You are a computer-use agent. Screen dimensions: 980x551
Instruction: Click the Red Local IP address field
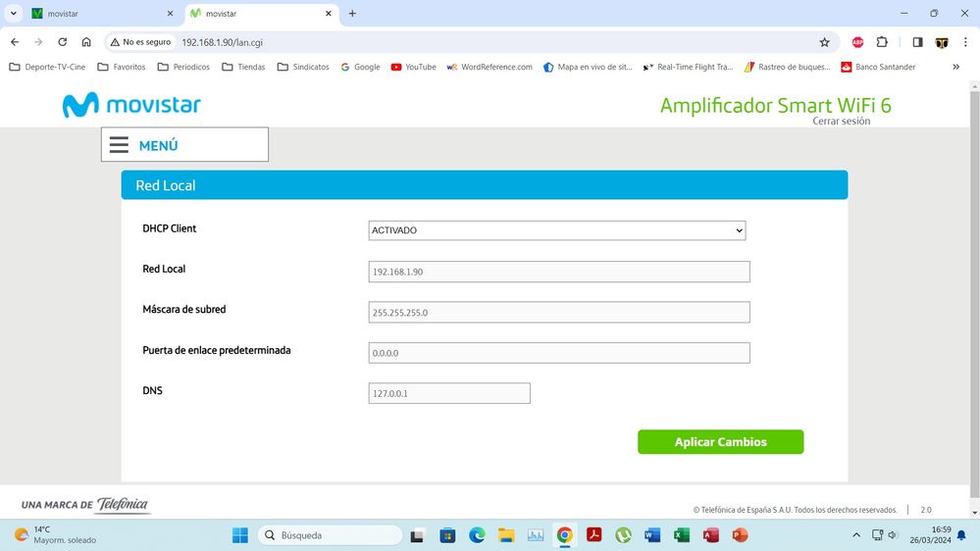(558, 272)
